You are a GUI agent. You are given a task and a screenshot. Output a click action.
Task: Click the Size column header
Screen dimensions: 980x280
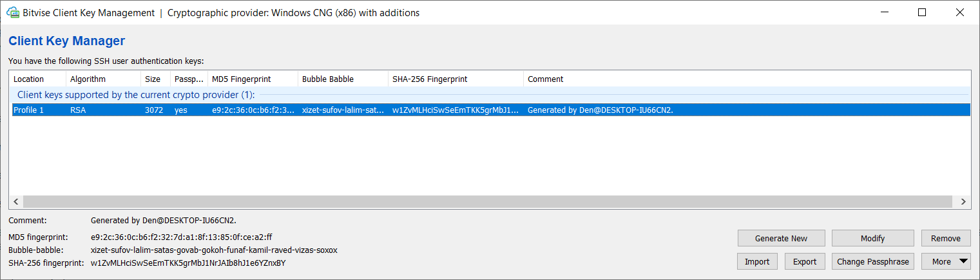155,79
